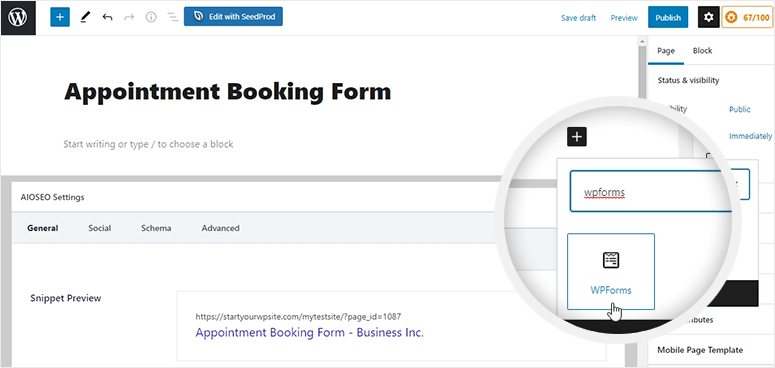This screenshot has width=775, height=368.
Task: Click the blue Publish button
Action: (668, 17)
